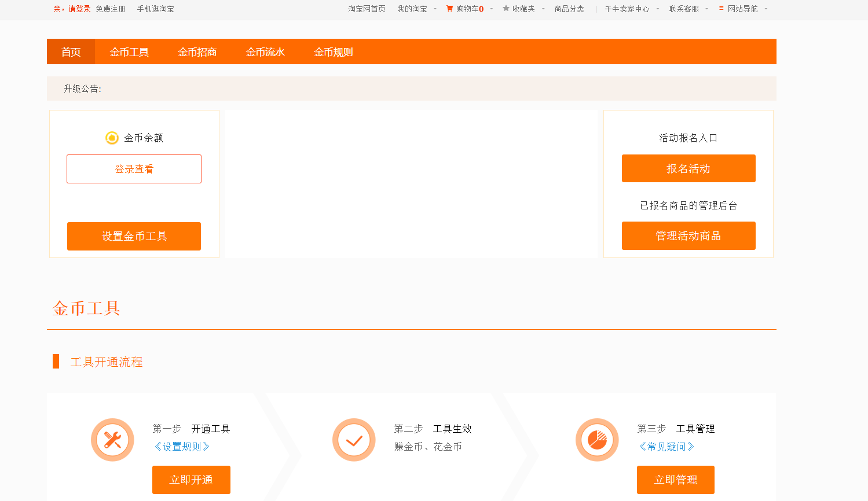Screen dimensions: 868x501
Task: Open the 手机逛淘宝 link
Action: tap(155, 9)
